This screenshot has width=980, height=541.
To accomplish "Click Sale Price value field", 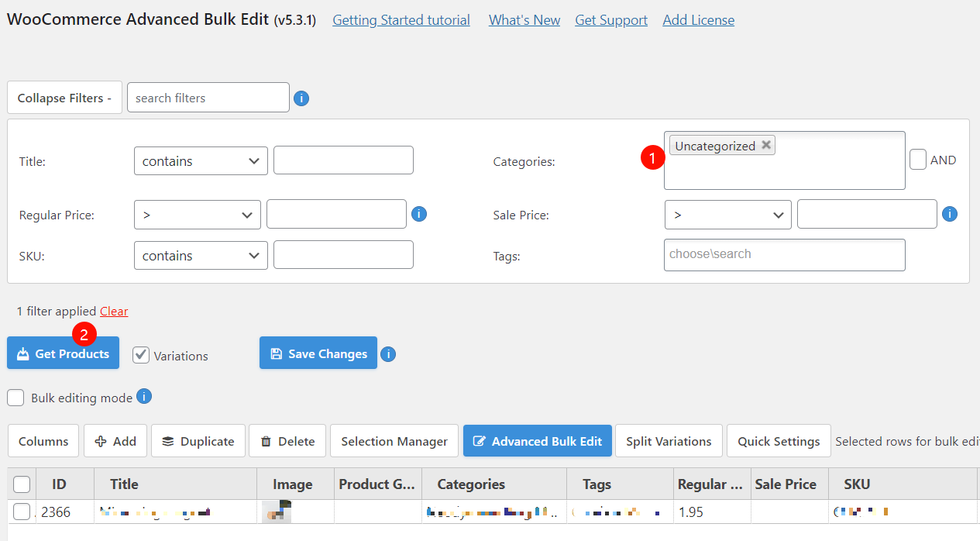I will pyautogui.click(x=867, y=214).
